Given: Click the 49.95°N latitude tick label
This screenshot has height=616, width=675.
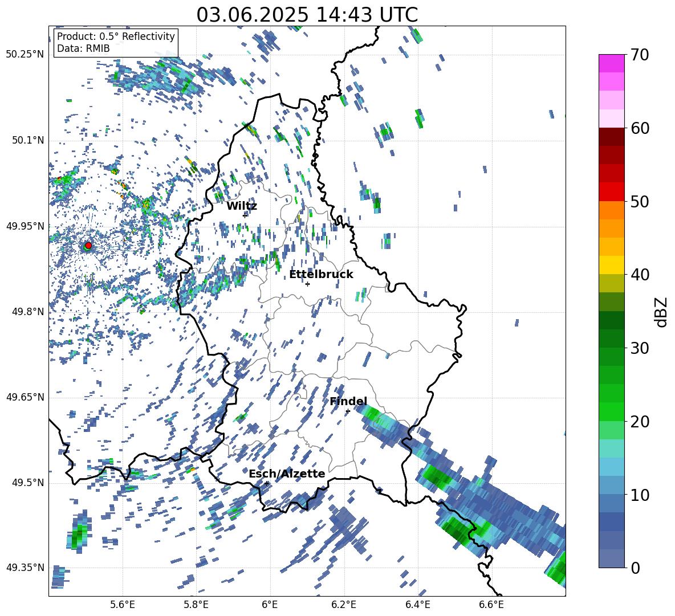Looking at the screenshot, I should pos(25,226).
